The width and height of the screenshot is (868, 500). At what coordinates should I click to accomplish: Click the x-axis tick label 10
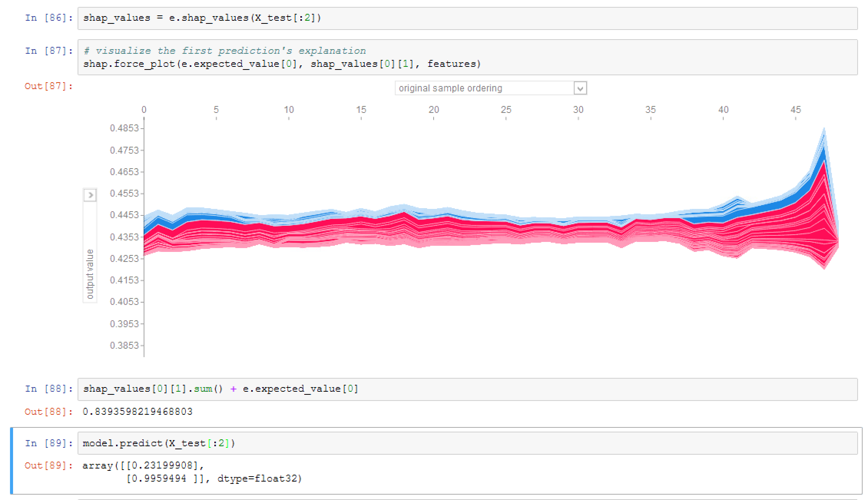(289, 110)
